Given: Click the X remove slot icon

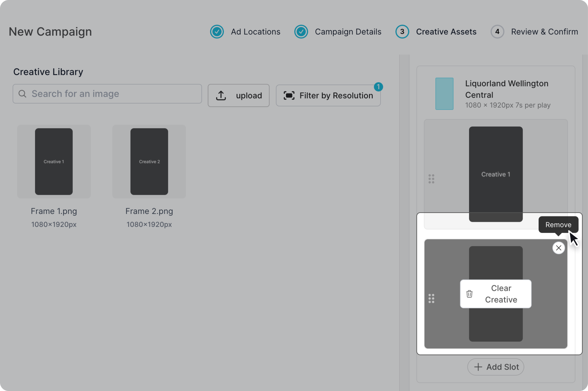Looking at the screenshot, I should tap(558, 248).
